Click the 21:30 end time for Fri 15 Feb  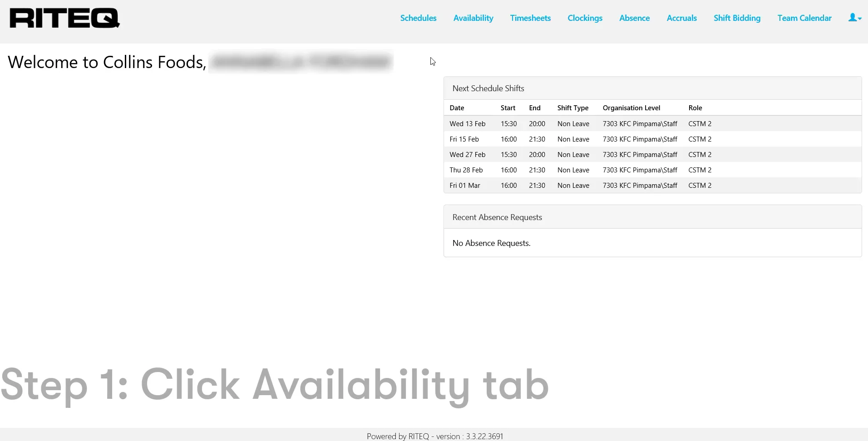(x=537, y=139)
